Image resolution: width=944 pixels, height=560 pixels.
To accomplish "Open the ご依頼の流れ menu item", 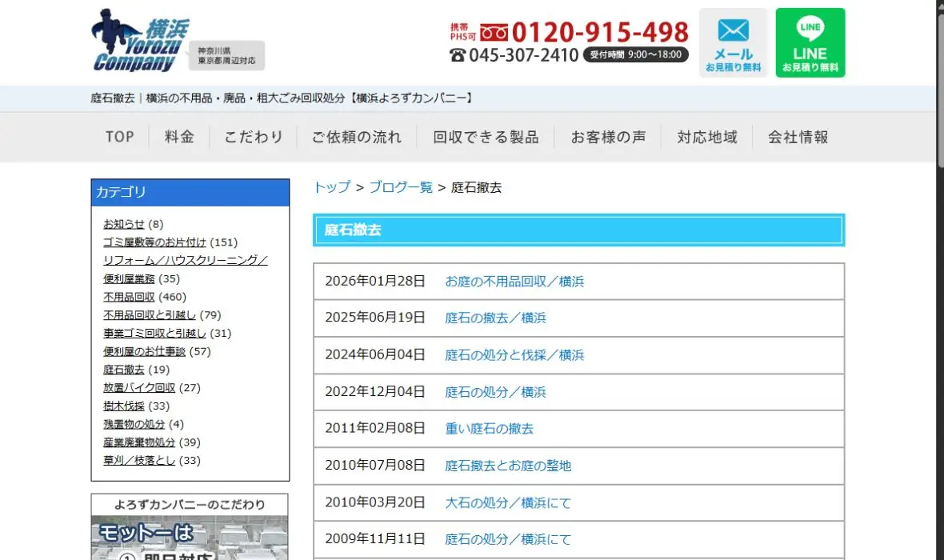I will 357,138.
